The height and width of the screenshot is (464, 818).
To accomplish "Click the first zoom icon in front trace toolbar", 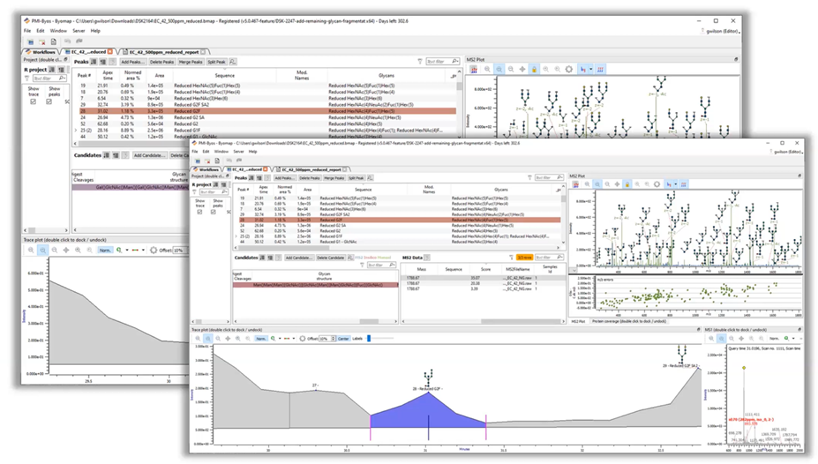I will tap(199, 339).
